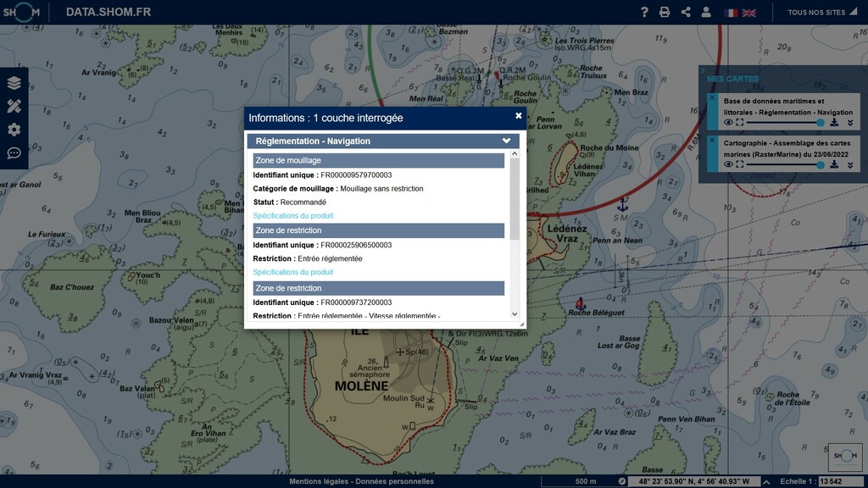Click the SHOM watermark logo on map
The height and width of the screenshot is (488, 868).
[x=845, y=456]
